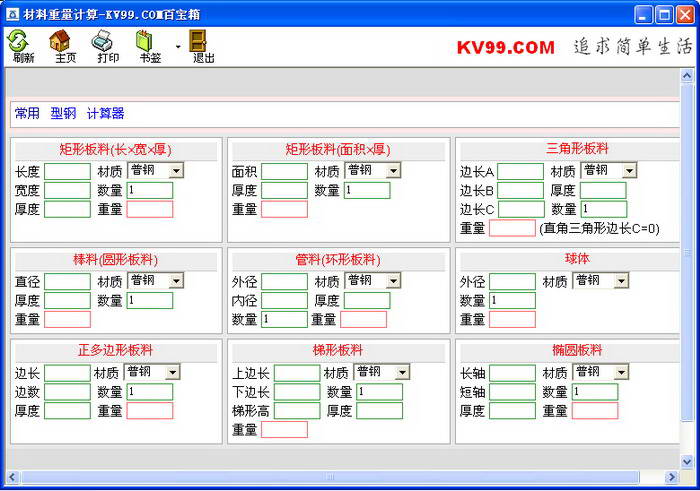700x491 pixels.
Task: Click the KV99.COM logo link
Action: (505, 47)
